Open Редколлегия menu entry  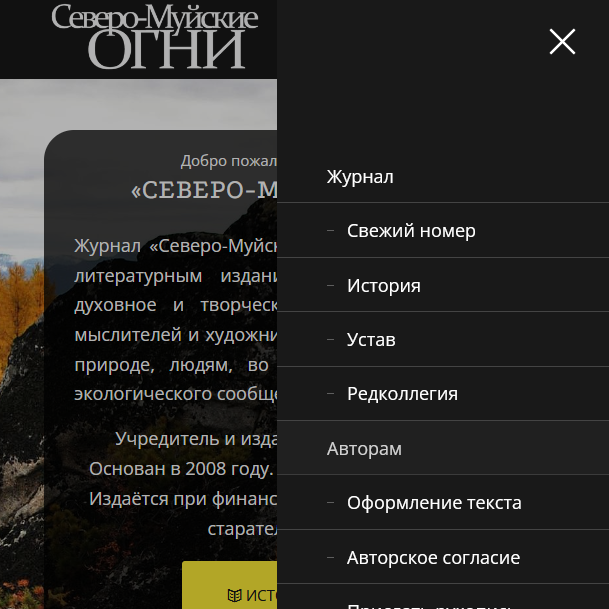click(x=443, y=394)
